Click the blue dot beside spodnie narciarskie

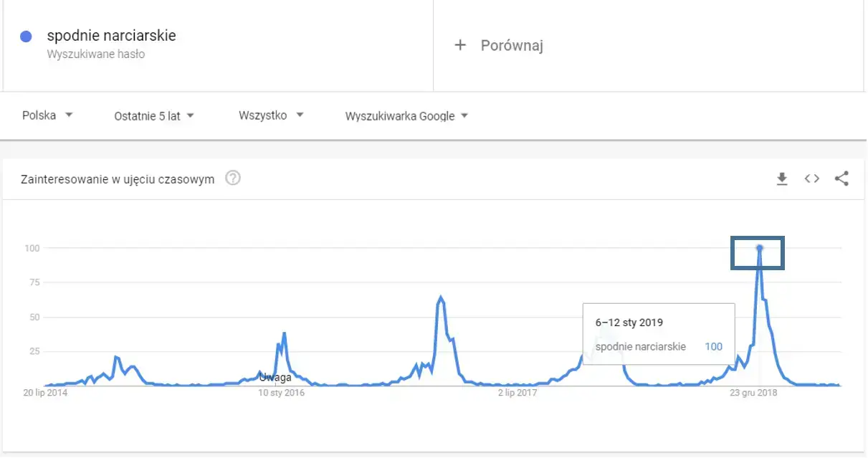click(x=27, y=34)
